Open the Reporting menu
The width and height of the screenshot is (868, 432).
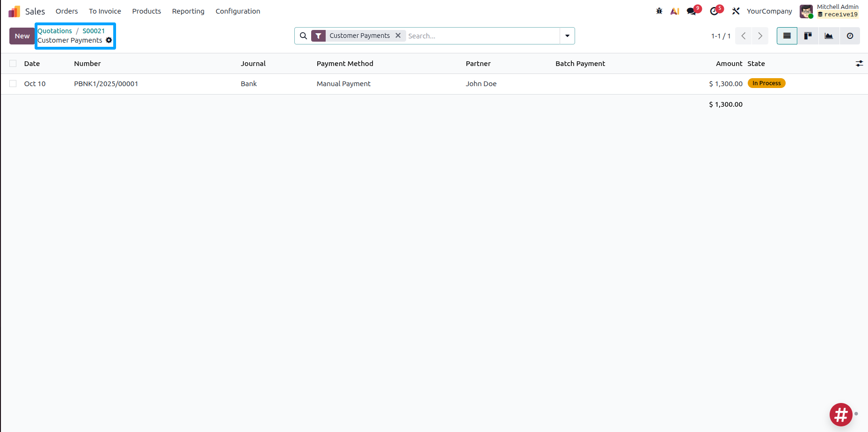pyautogui.click(x=188, y=11)
